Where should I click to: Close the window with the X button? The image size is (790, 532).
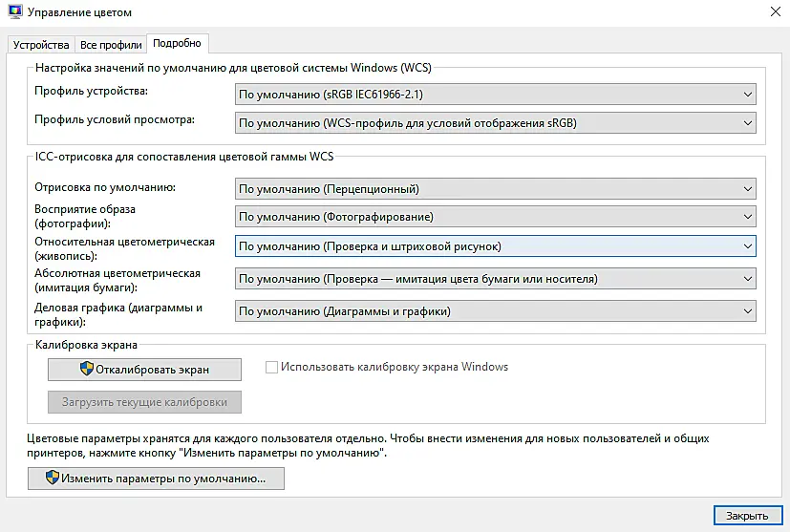pyautogui.click(x=776, y=11)
